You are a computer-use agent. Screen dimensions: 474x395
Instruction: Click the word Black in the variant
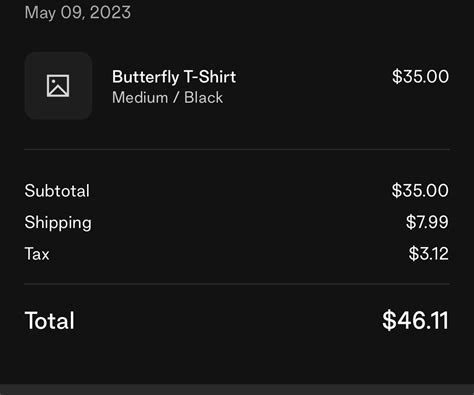[x=203, y=98]
